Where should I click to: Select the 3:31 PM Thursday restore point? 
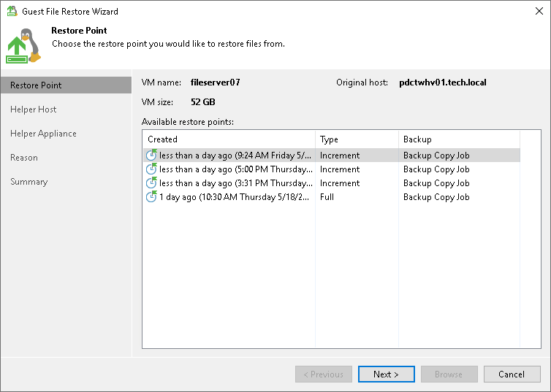331,182
